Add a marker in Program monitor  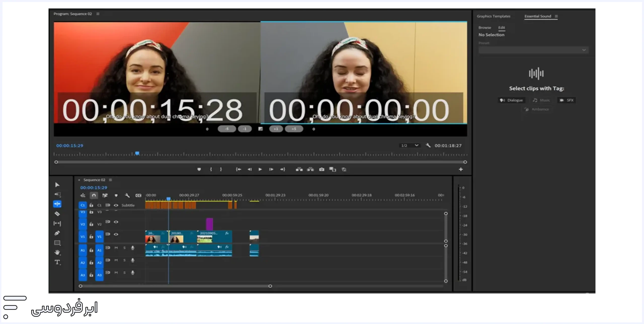click(199, 170)
